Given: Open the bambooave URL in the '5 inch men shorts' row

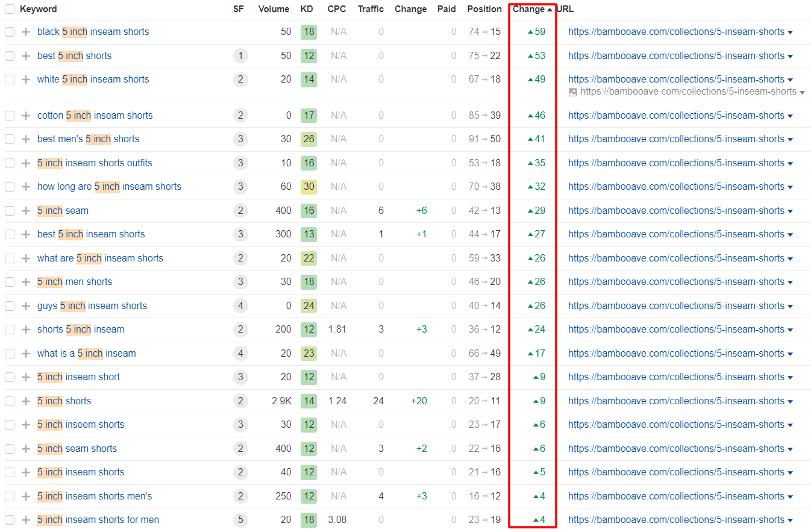Looking at the screenshot, I should pos(676,282).
